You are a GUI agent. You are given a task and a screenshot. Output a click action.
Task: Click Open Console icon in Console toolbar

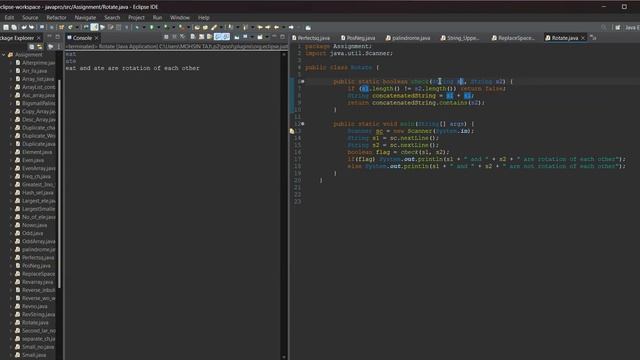[x=260, y=37]
